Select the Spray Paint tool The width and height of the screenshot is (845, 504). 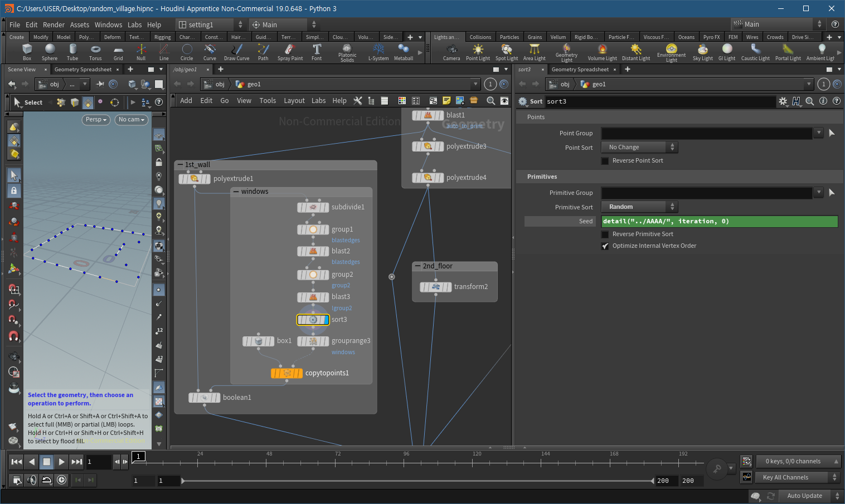click(x=290, y=52)
